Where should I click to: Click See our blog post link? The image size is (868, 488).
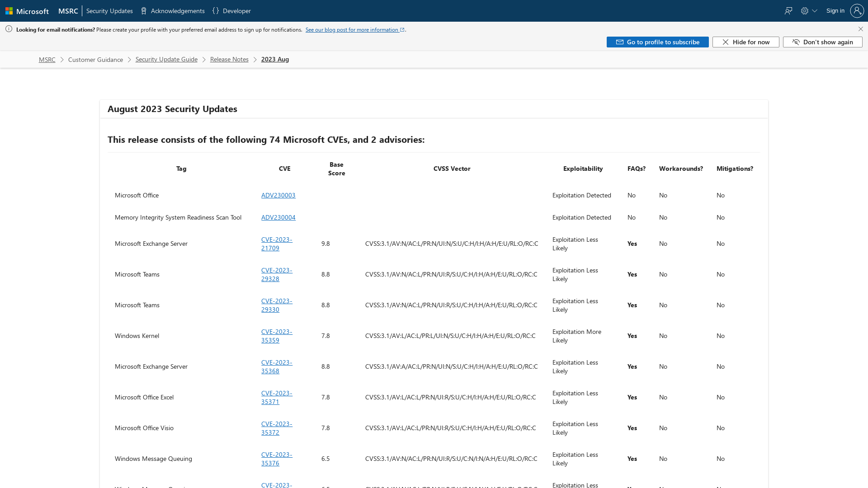[x=352, y=29]
